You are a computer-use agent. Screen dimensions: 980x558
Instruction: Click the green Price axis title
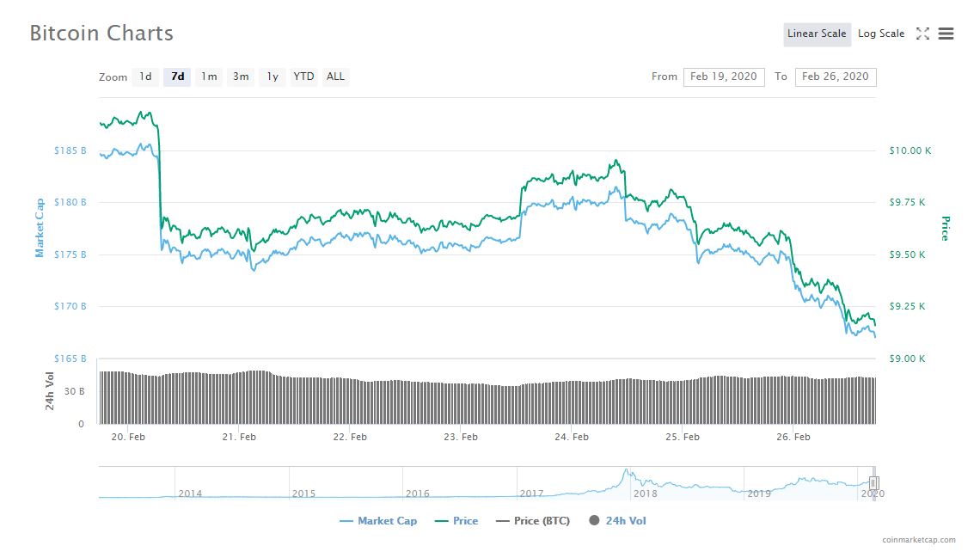coord(946,228)
